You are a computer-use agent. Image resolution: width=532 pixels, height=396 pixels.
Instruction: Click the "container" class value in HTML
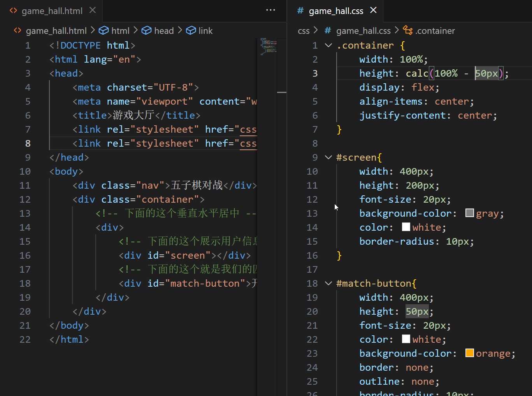point(168,200)
